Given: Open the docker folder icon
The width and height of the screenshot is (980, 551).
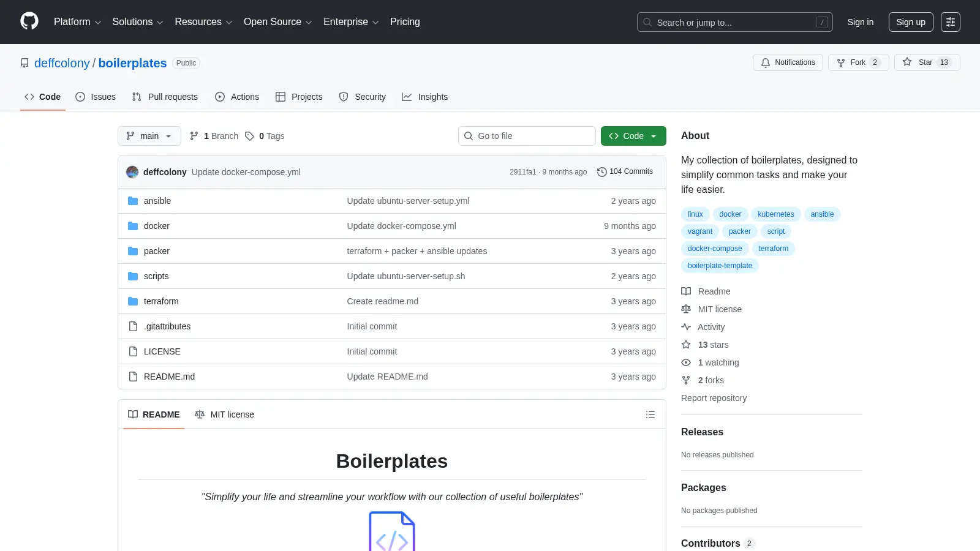Looking at the screenshot, I should pyautogui.click(x=133, y=226).
